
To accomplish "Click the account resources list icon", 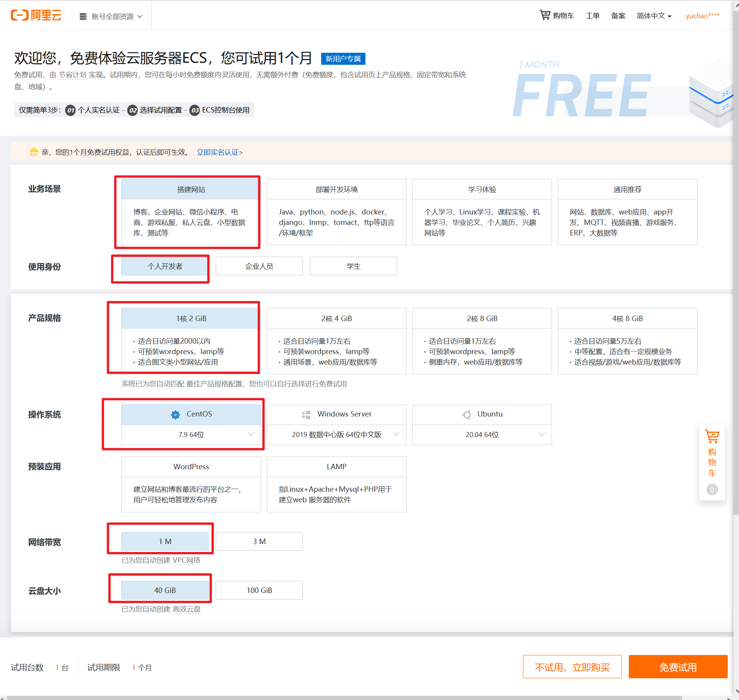I will click(83, 16).
